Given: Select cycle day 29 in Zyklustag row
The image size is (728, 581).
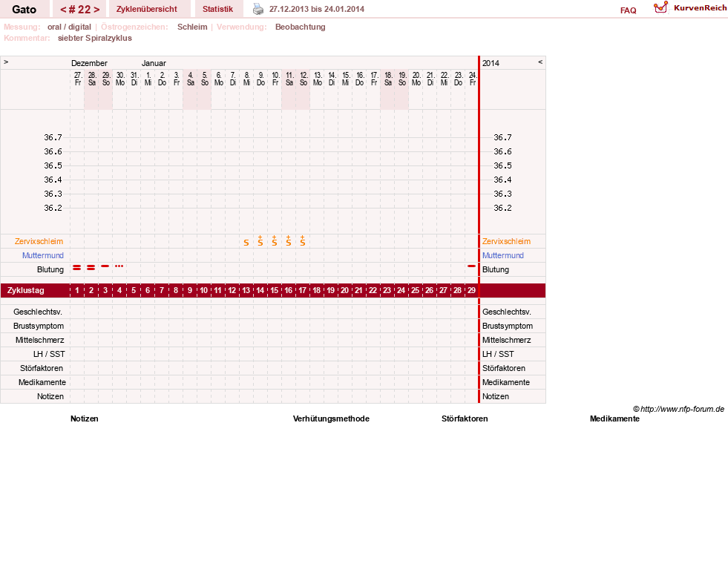Looking at the screenshot, I should [472, 291].
